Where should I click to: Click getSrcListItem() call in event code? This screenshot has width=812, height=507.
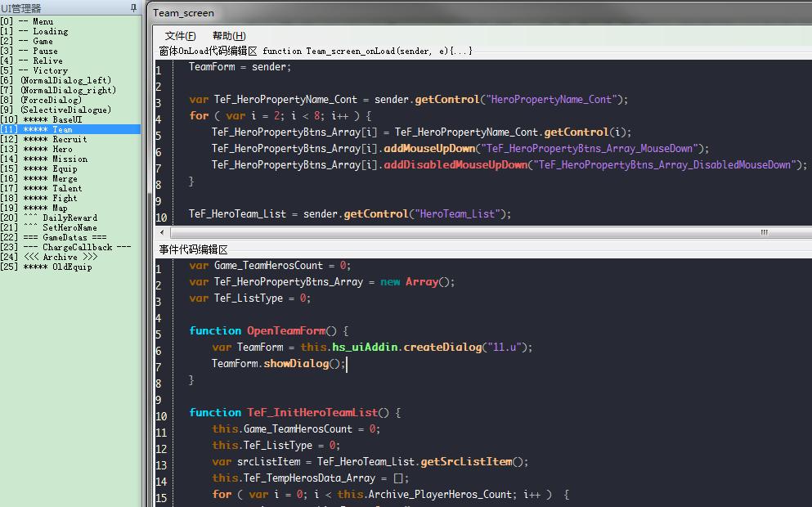tap(473, 462)
